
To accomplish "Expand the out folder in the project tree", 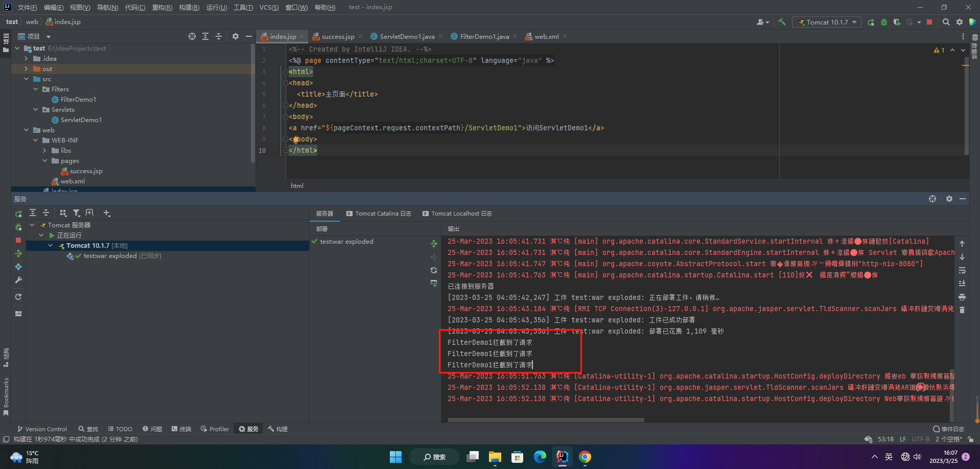I will pos(27,69).
